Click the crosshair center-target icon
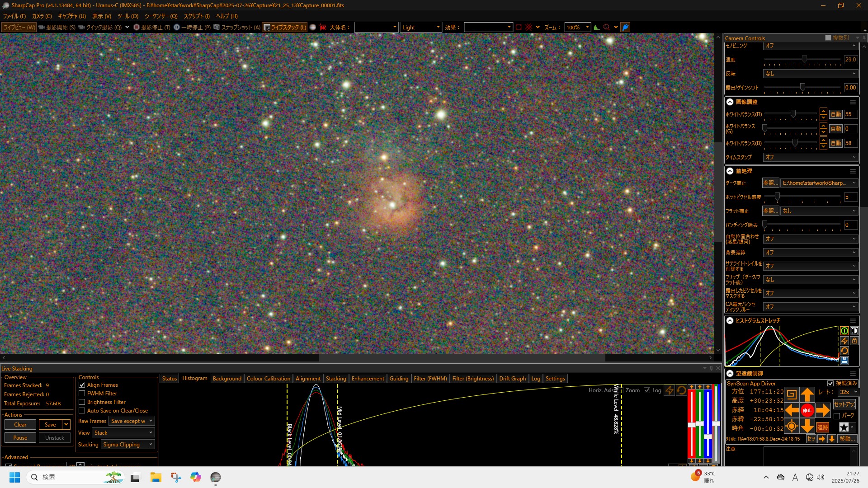The image size is (868, 488). pos(791,427)
